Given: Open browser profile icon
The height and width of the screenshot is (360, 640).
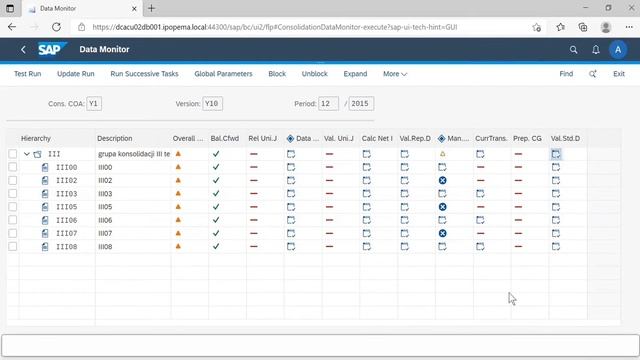Looking at the screenshot, I should 606,27.
